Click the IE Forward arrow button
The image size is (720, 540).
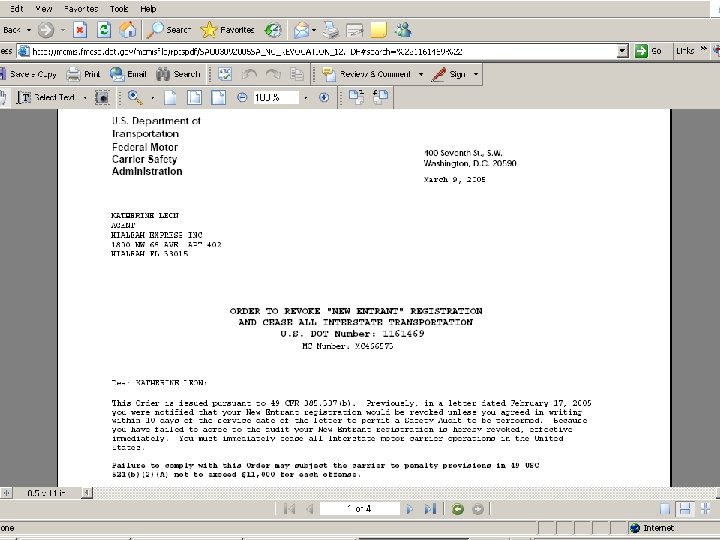tap(45, 30)
